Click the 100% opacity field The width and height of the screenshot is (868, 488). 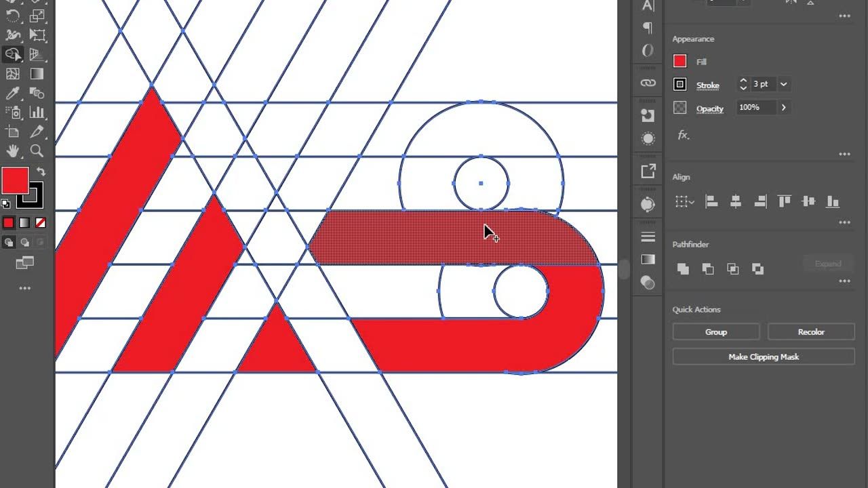pyautogui.click(x=757, y=107)
